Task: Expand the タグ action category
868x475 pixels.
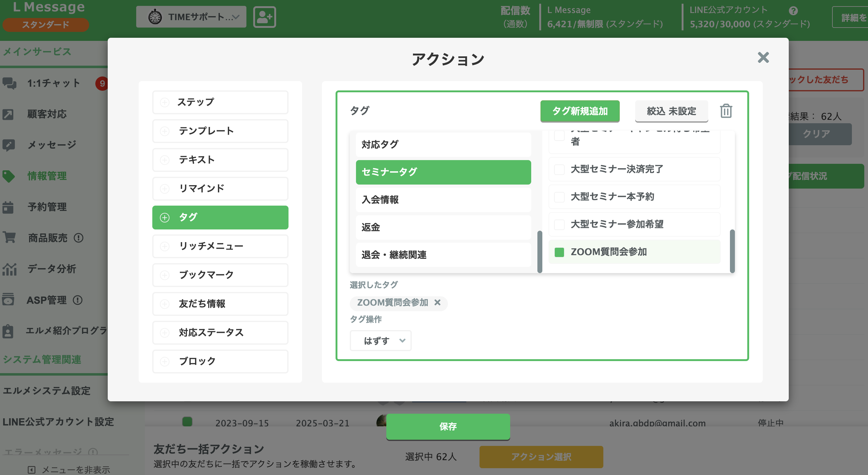Action: [x=220, y=217]
